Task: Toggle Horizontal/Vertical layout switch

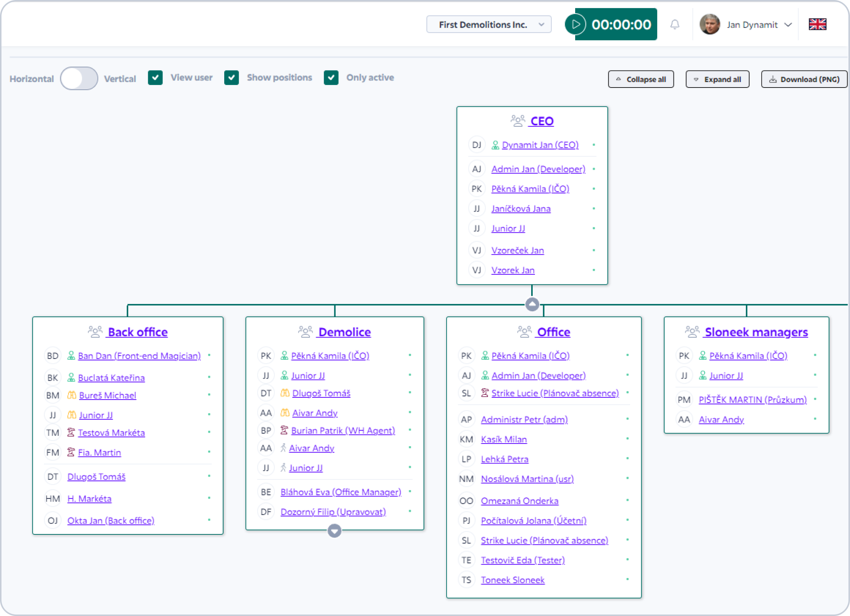Action: (79, 78)
